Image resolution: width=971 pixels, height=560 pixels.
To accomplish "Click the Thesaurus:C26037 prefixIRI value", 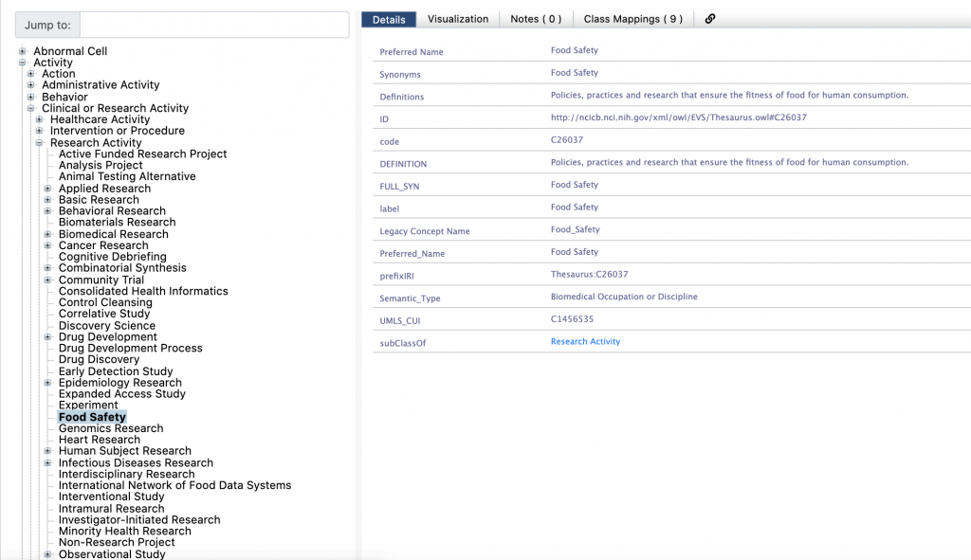I will 589,274.
